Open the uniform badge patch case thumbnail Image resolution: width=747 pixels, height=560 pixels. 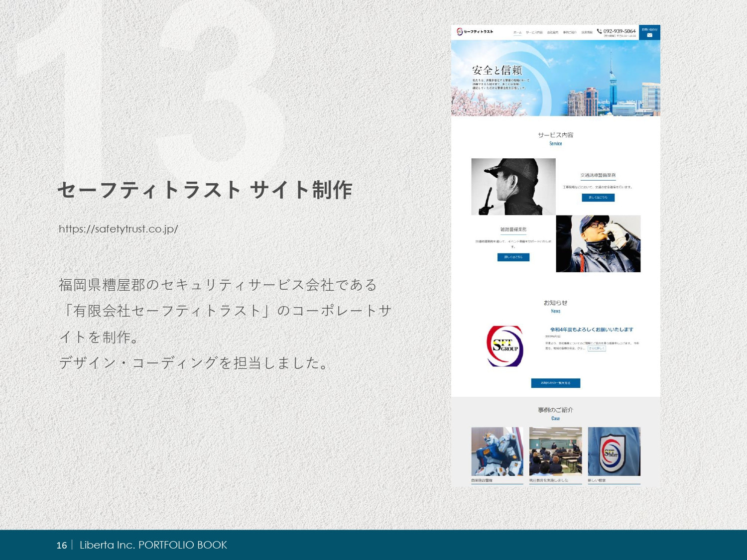614,451
